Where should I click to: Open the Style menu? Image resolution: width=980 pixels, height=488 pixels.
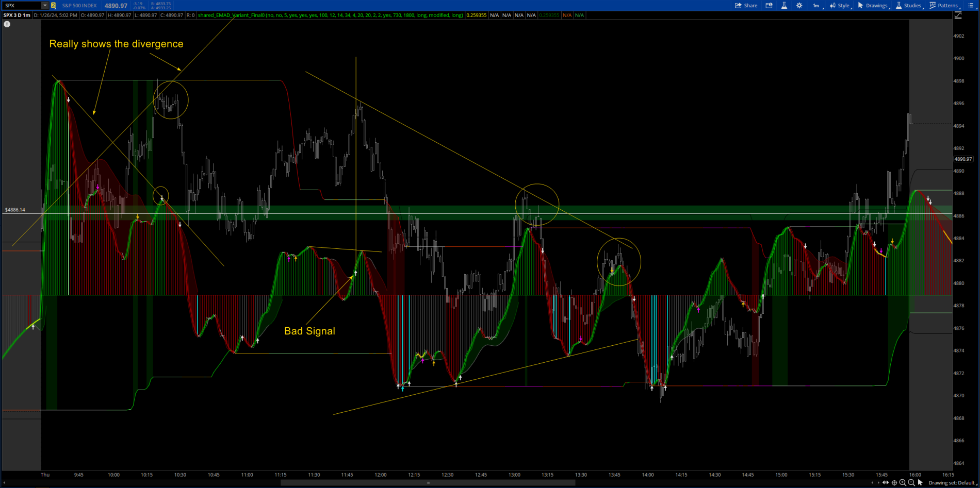click(x=840, y=6)
